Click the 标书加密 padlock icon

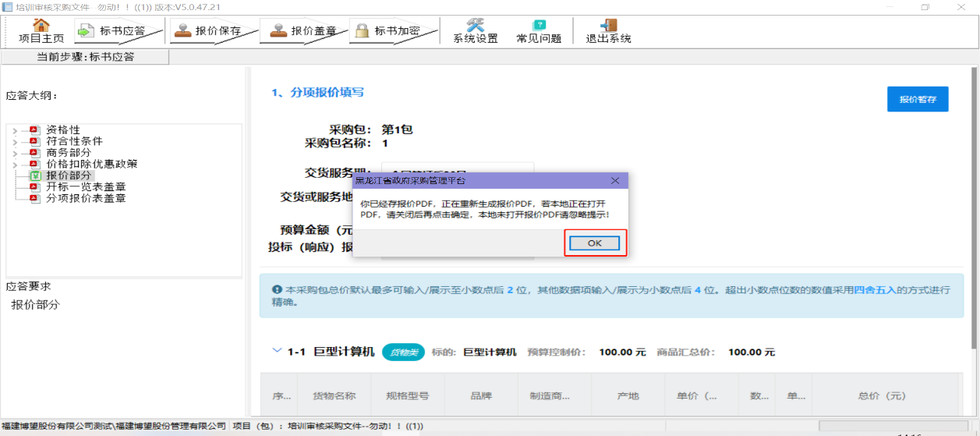click(362, 30)
